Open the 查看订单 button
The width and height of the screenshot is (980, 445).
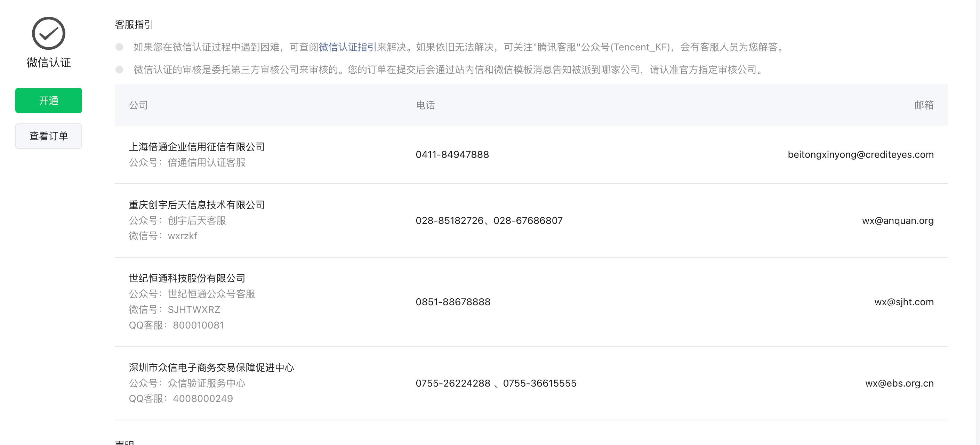click(49, 136)
